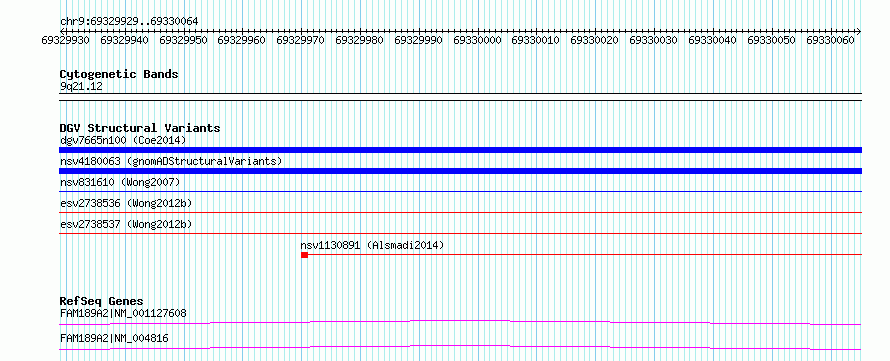The image size is (890, 361).
Task: Select ruler position 69329940
Action: pos(124,40)
